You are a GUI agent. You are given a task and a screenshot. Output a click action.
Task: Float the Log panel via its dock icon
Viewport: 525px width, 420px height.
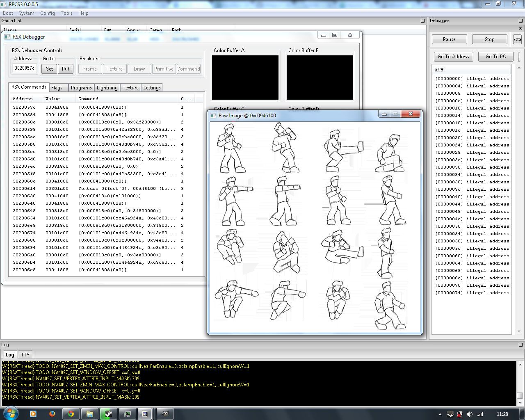tap(520, 345)
